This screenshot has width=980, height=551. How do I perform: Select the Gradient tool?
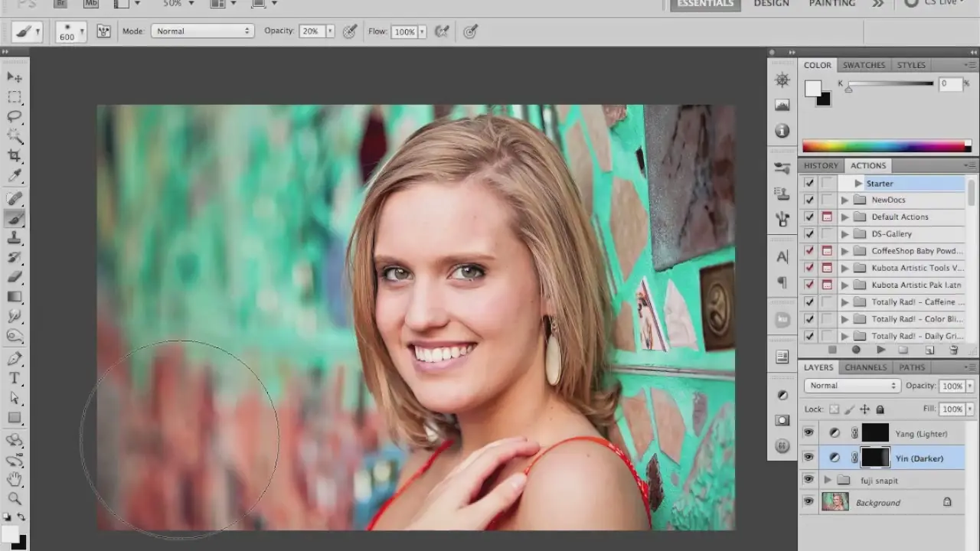(x=15, y=297)
